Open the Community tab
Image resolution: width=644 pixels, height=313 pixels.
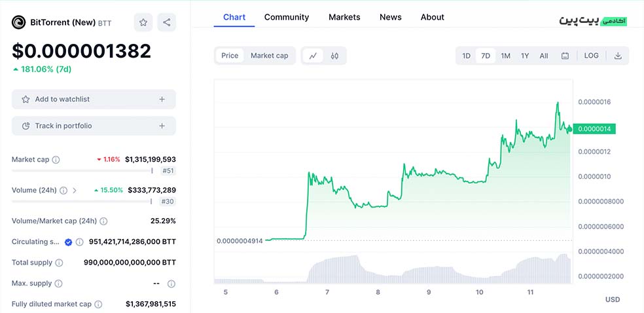coord(286,17)
